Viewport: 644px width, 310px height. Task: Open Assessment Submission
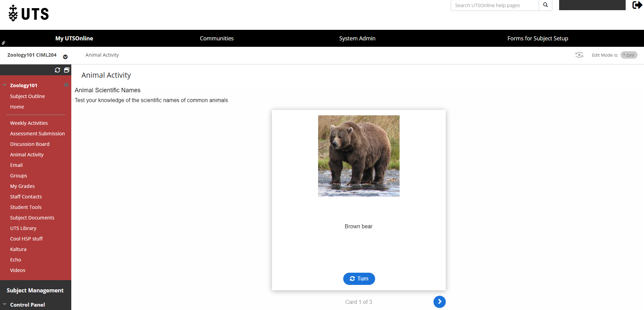point(37,134)
